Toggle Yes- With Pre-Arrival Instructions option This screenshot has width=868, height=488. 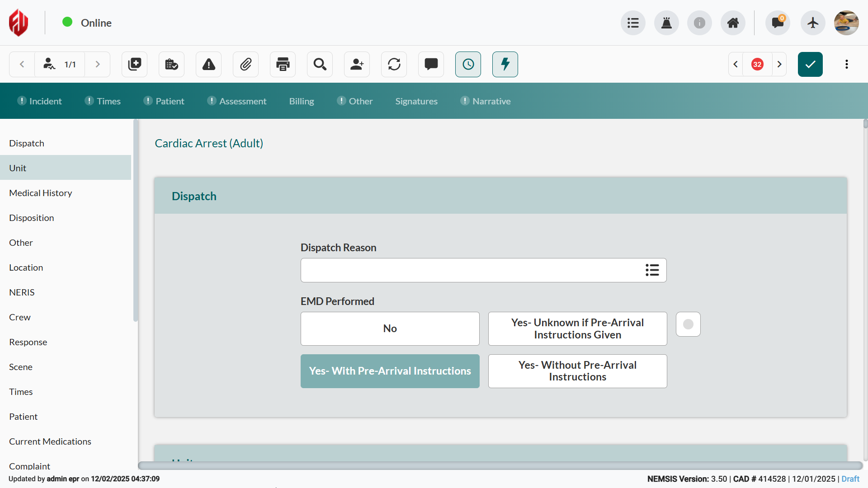[390, 371]
